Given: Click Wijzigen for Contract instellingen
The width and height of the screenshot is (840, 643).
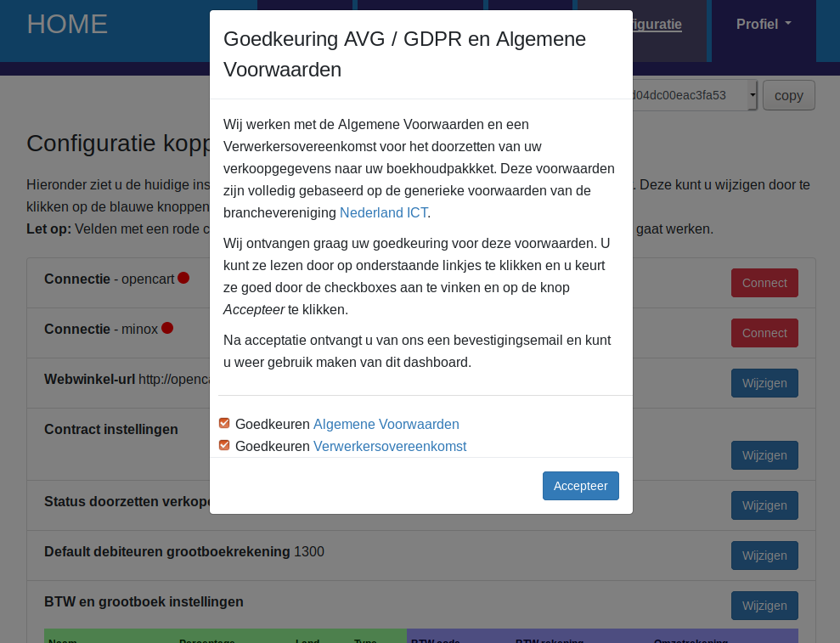Looking at the screenshot, I should tap(764, 455).
